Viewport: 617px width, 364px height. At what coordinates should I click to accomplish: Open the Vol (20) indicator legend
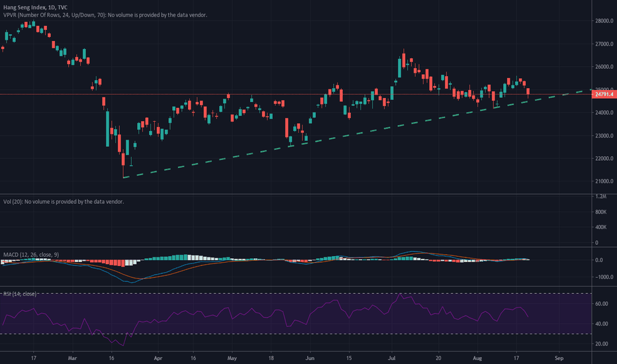click(64, 201)
